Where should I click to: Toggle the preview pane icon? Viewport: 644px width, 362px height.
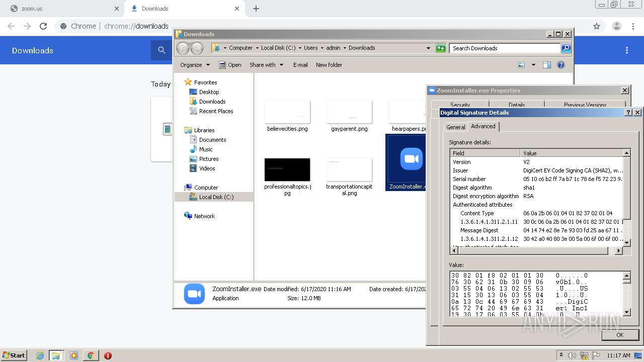(x=547, y=65)
